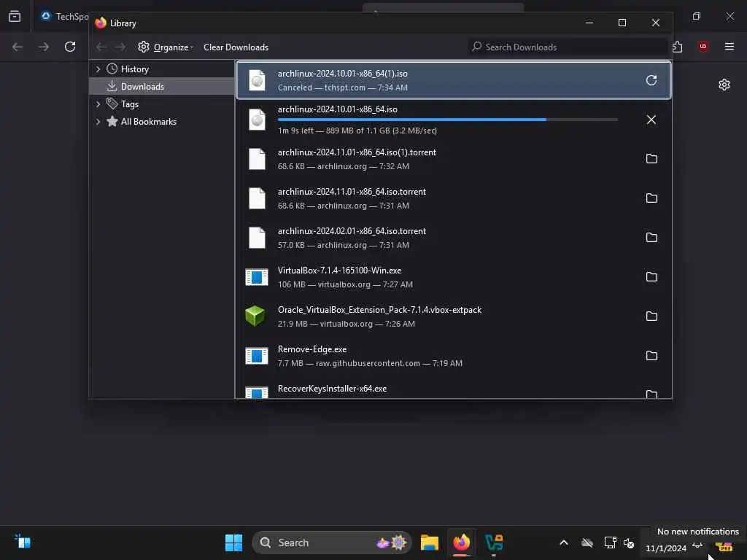Image resolution: width=747 pixels, height=560 pixels.
Task: Reload the page in Firefox browser window
Action: click(70, 47)
